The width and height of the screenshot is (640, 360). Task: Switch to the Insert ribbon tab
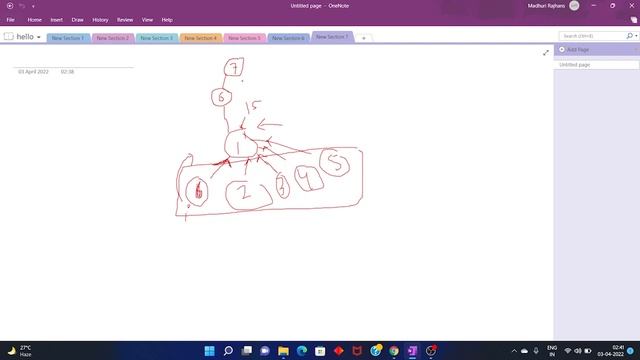pos(56,20)
